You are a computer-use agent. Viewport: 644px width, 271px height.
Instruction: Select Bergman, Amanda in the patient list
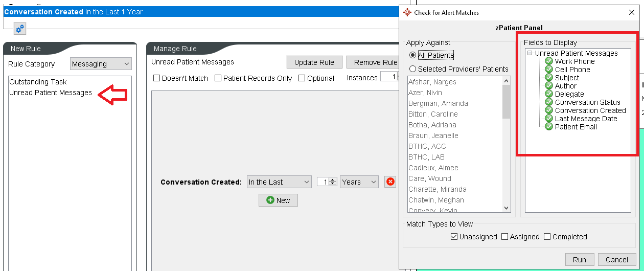[438, 103]
